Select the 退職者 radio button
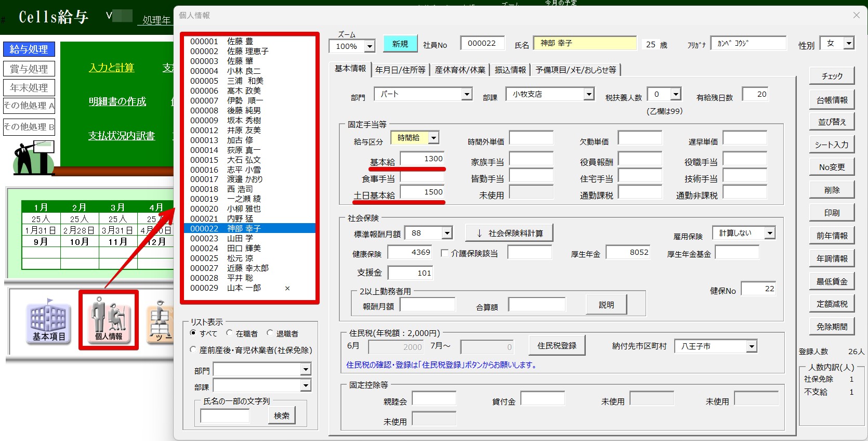The height and width of the screenshot is (441, 868). [x=270, y=333]
